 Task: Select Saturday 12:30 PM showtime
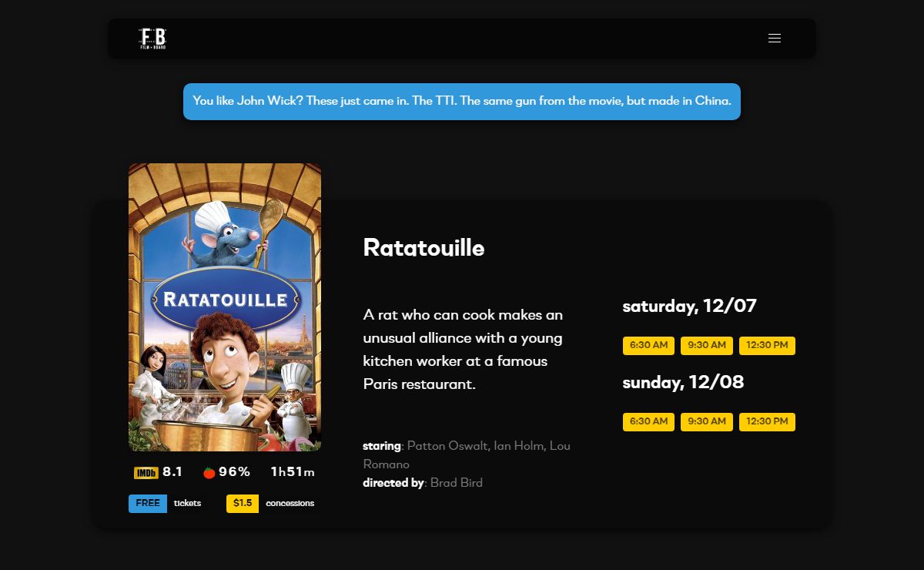click(x=767, y=346)
